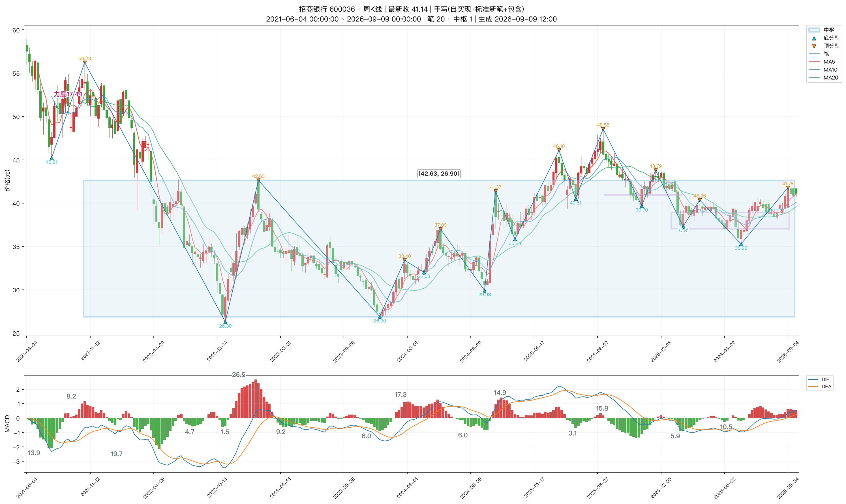Image resolution: width=846 pixels, height=504 pixels.
Task: Click the 2025-06-27 date on price chart axis
Action: [x=598, y=351]
